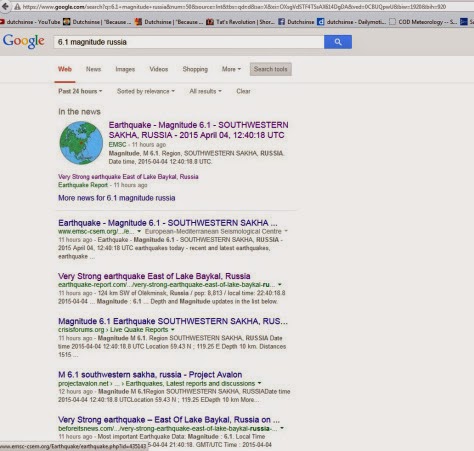The width and height of the screenshot is (474, 451).
Task: Open Tat's Revolution bookmark
Action: pos(240,22)
